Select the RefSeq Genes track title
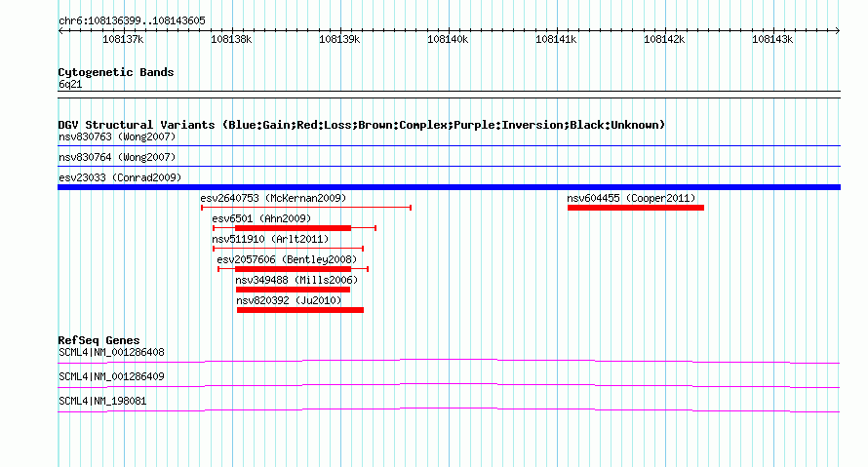Screen dimensions: 868x467 pyautogui.click(x=99, y=340)
